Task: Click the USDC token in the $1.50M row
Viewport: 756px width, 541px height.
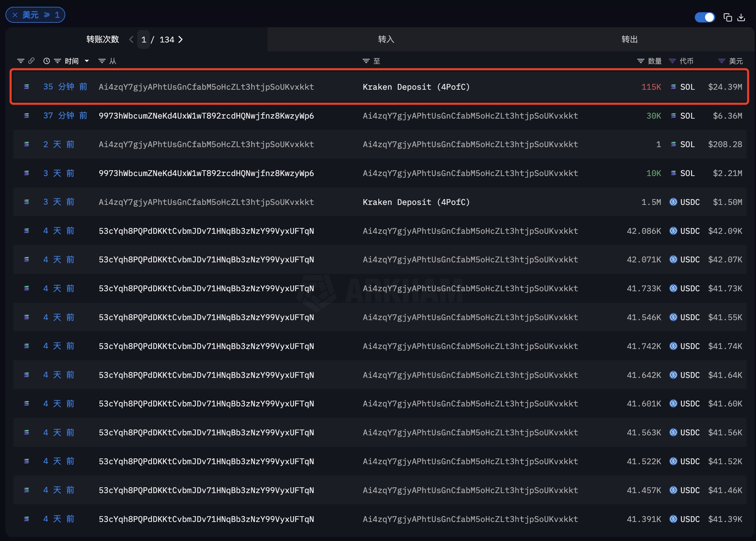Action: pyautogui.click(x=685, y=202)
